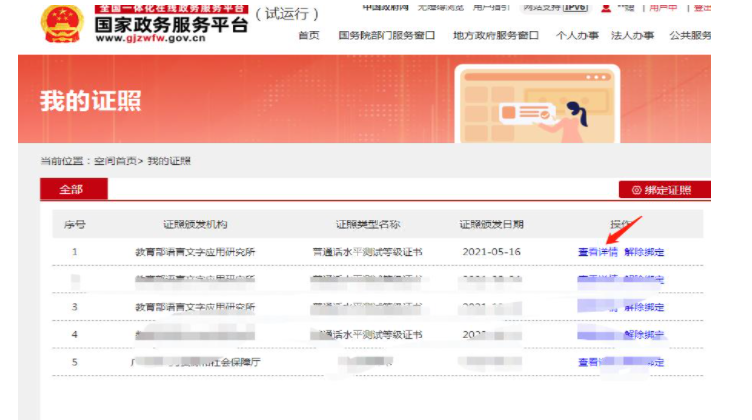
Task: Open the 首页 menu item
Action: (309, 36)
